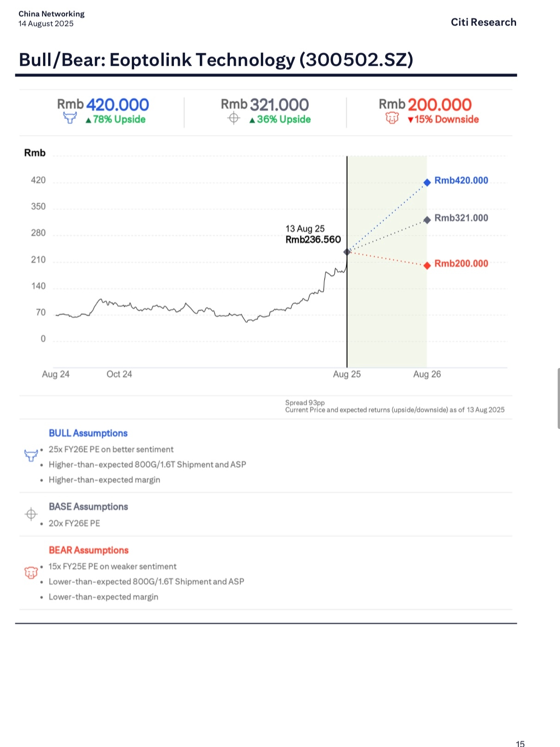The height and width of the screenshot is (747, 560).
Task: Click the Spread 93pp footnote text
Action: click(305, 403)
